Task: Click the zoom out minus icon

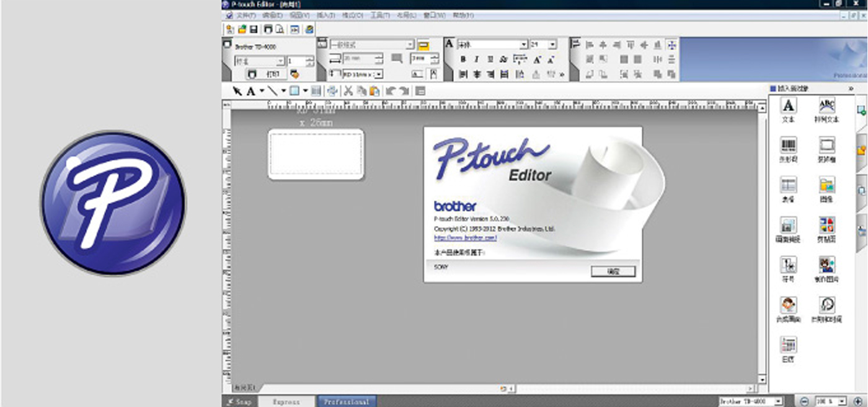Action: point(804,401)
